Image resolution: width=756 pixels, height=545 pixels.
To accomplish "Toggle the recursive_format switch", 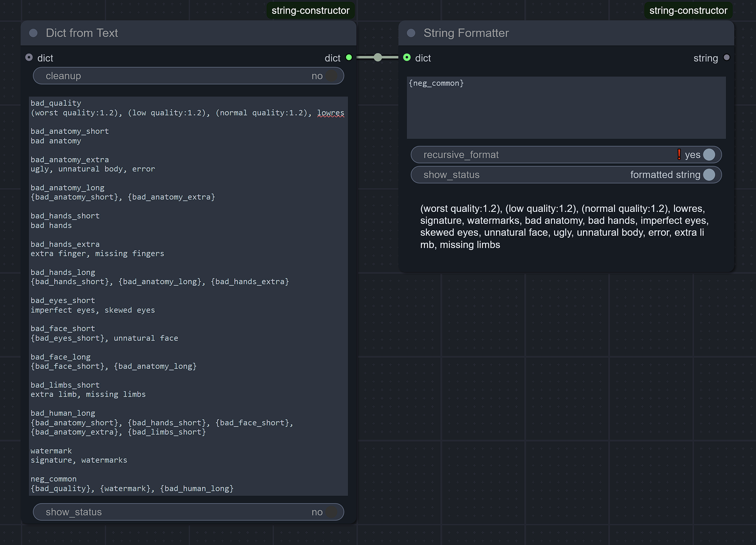I will 566,155.
